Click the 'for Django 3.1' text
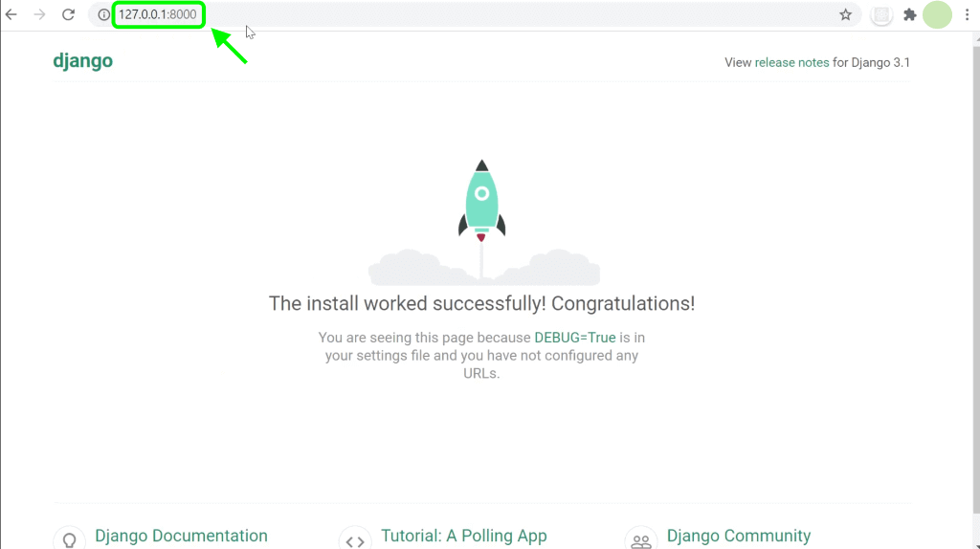 pyautogui.click(x=871, y=62)
